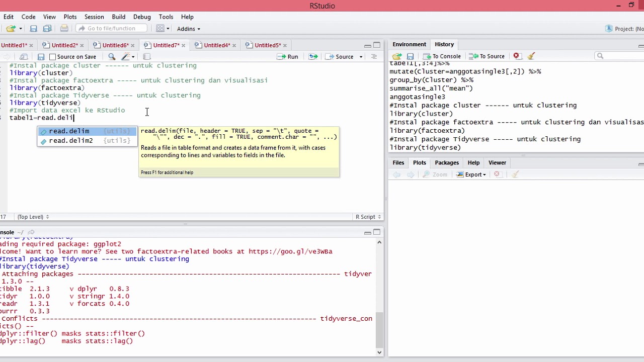This screenshot has height=362, width=644.
Task: Enable the Source on Save checkbox
Action: pos(52,57)
